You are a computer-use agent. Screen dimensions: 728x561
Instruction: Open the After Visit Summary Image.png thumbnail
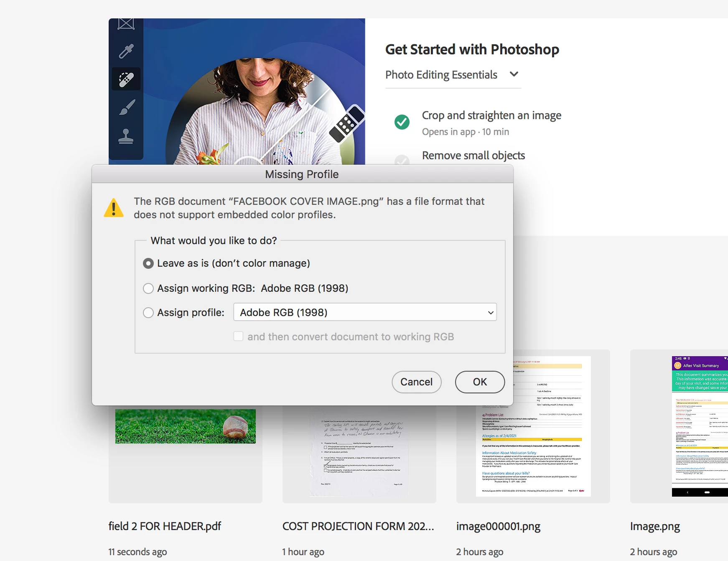pos(700,426)
